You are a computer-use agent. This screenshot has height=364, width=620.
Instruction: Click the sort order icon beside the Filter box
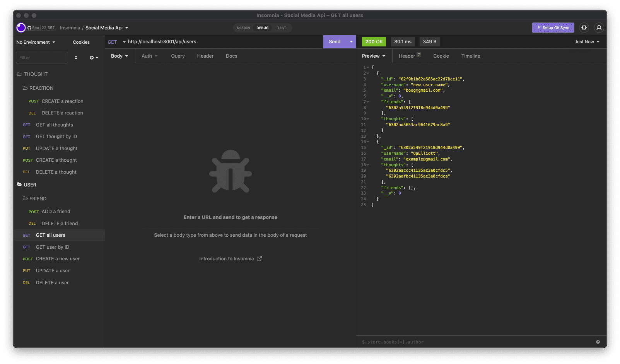click(76, 57)
